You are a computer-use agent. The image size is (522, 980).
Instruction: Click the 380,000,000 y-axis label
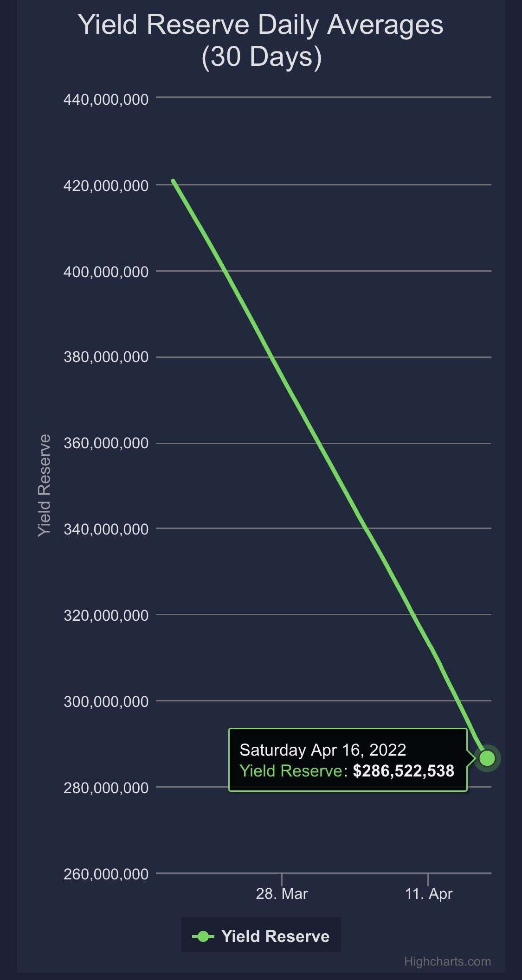coord(106,357)
